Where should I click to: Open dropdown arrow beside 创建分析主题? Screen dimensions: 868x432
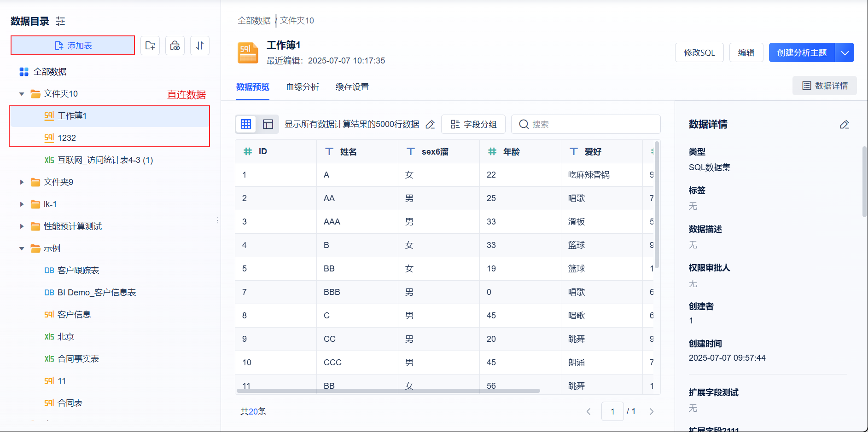pos(845,52)
